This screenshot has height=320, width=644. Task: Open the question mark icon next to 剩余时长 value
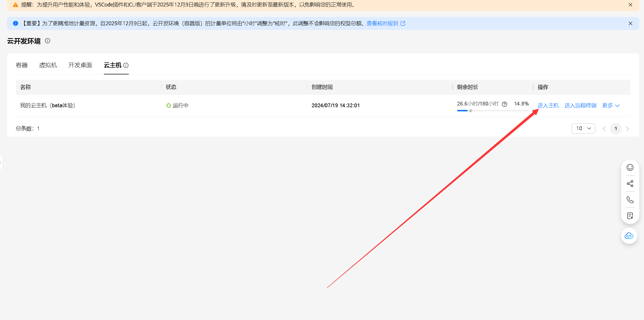click(x=504, y=104)
